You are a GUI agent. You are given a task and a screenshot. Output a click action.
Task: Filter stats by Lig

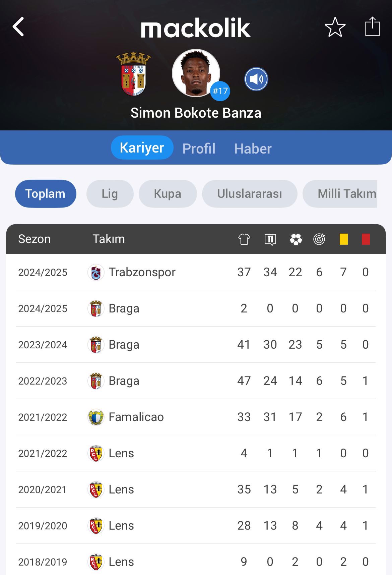click(x=110, y=193)
